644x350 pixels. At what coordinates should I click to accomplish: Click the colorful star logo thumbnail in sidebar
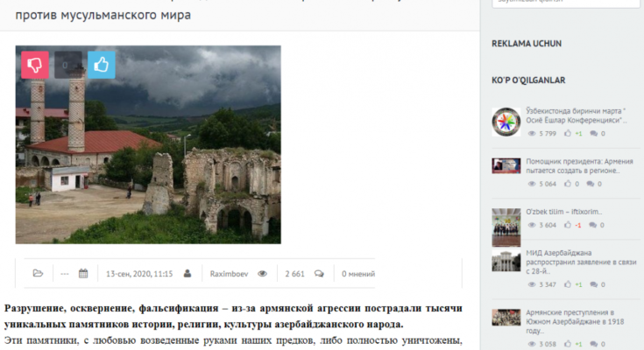[x=506, y=122]
